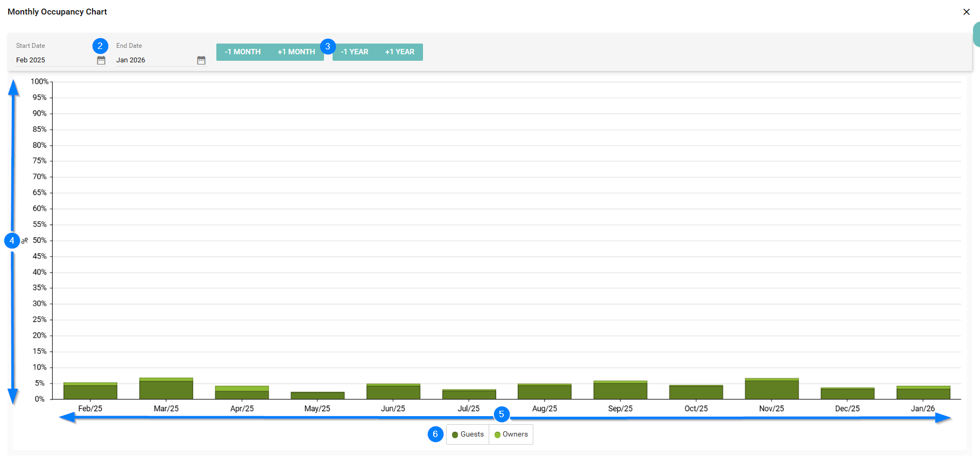The image size is (980, 464).
Task: Open the End Date calendar picker
Action: (201, 60)
